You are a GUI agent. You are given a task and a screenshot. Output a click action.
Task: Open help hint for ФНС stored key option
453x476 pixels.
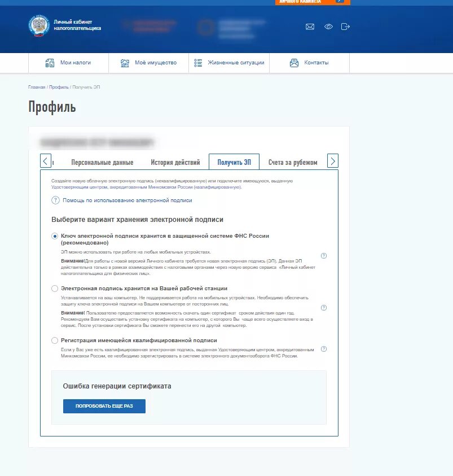(324, 256)
